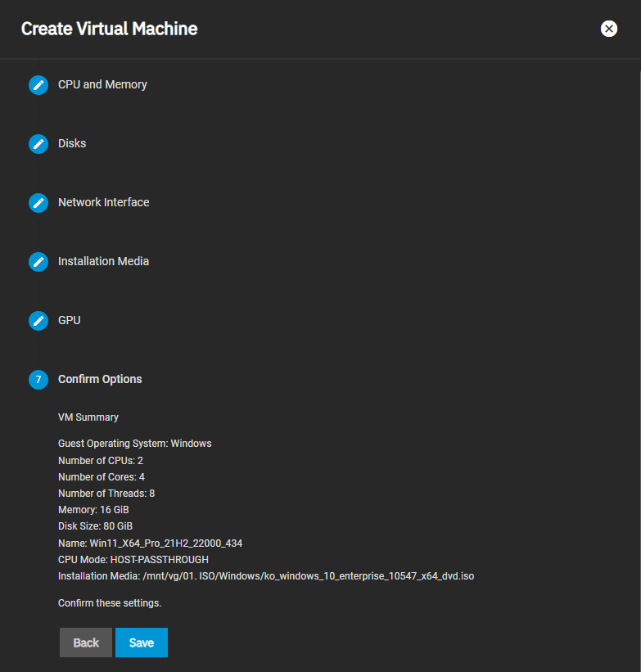
Task: Click the Installation Media path text
Action: pos(266,576)
